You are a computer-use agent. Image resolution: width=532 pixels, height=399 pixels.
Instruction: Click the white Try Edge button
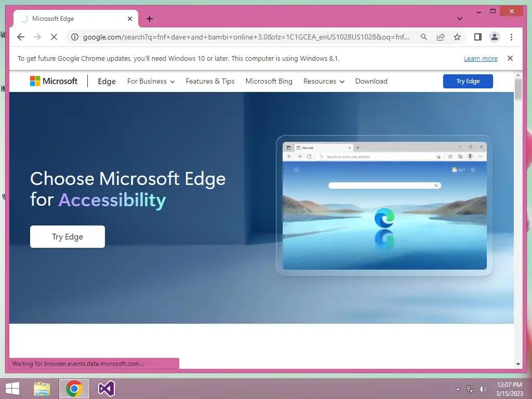pos(68,236)
